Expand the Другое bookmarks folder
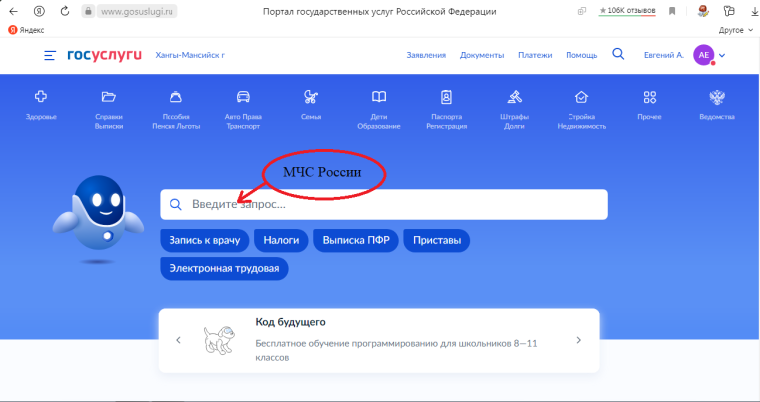This screenshot has height=402, width=760. click(736, 30)
